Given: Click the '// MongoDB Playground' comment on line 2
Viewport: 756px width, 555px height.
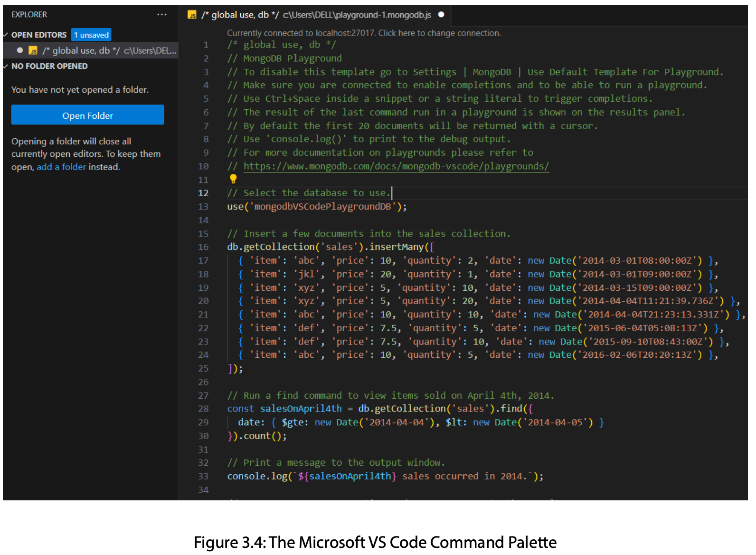Looking at the screenshot, I should [284, 58].
